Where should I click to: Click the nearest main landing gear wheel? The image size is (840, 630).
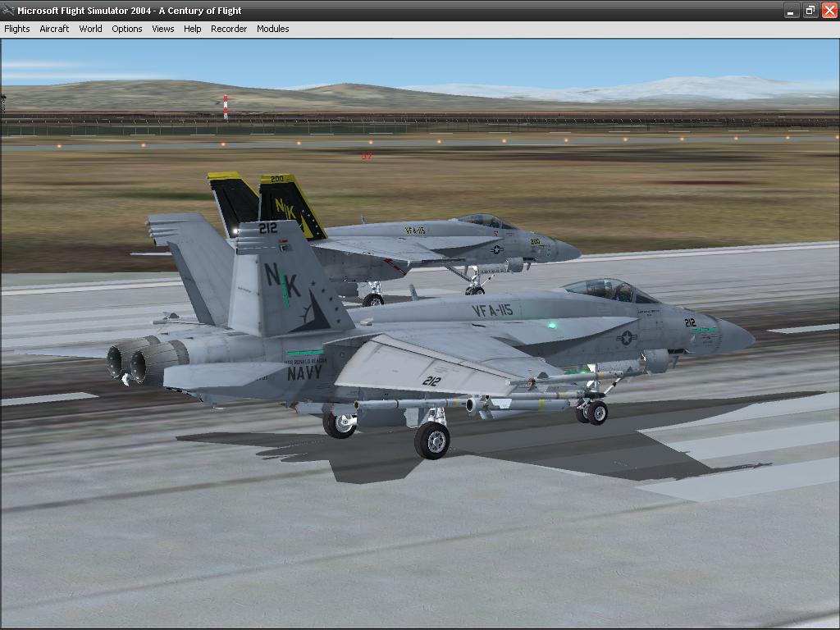pyautogui.click(x=431, y=441)
